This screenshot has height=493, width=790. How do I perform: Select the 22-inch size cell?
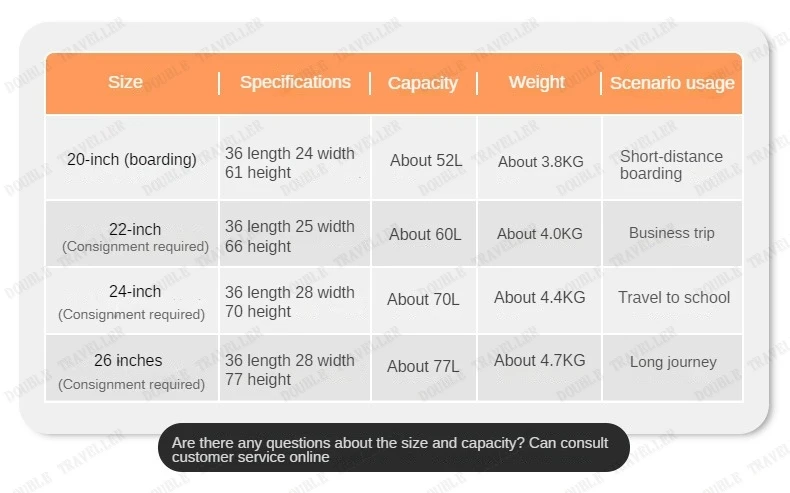[x=134, y=236]
